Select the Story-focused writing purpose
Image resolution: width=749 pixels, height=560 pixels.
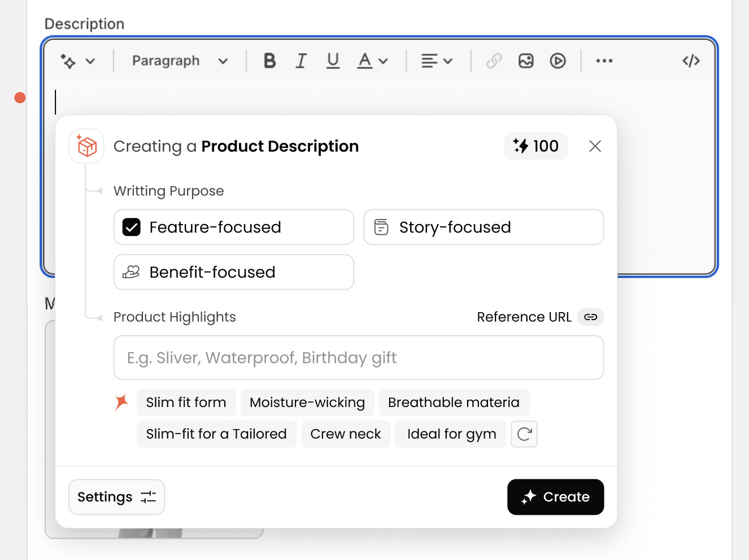(484, 227)
